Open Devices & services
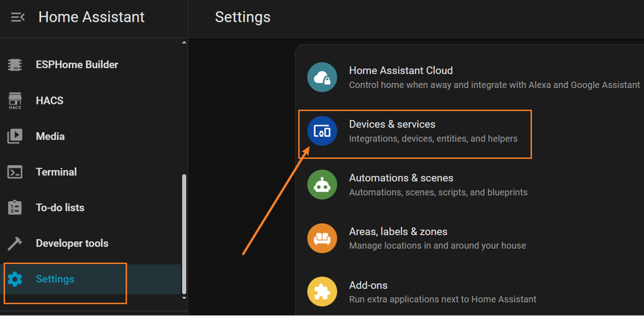644x316 pixels. click(x=469, y=131)
